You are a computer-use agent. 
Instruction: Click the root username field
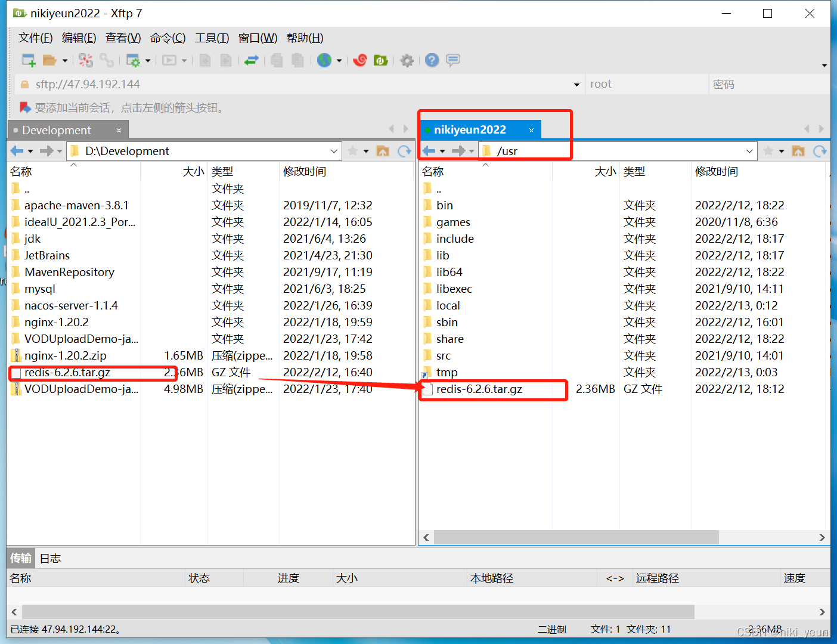[647, 84]
